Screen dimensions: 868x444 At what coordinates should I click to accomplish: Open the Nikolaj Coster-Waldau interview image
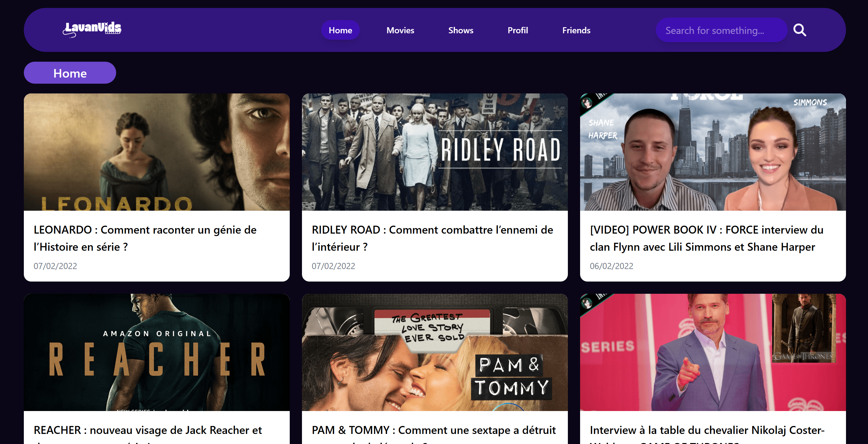tap(712, 352)
